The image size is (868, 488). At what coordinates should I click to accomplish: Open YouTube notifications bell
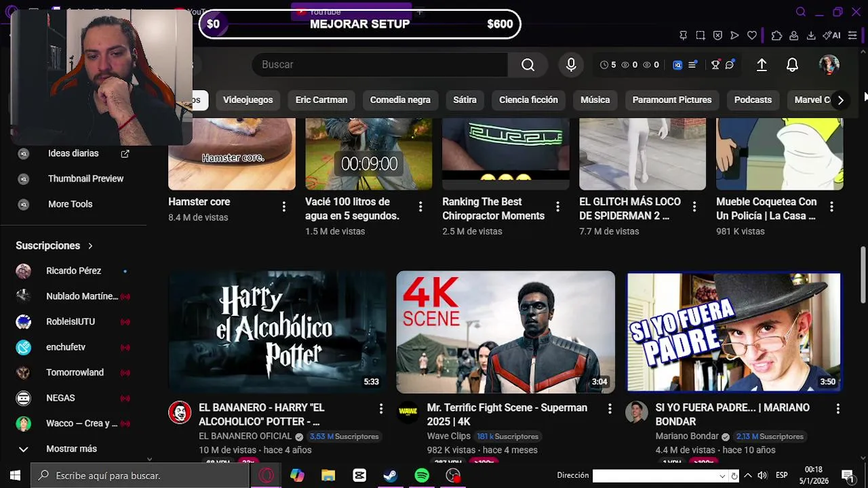coord(792,64)
